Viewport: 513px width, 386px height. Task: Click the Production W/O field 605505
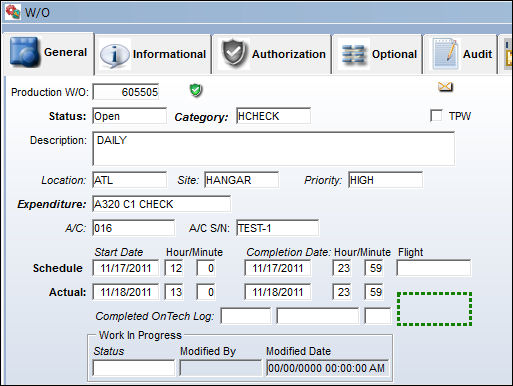[x=126, y=92]
